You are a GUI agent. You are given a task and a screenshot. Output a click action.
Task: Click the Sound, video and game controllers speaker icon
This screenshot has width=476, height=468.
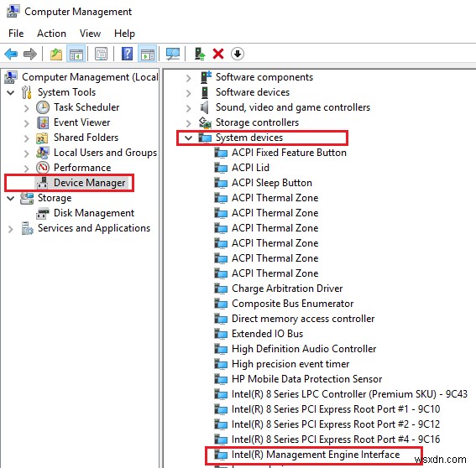click(x=205, y=107)
